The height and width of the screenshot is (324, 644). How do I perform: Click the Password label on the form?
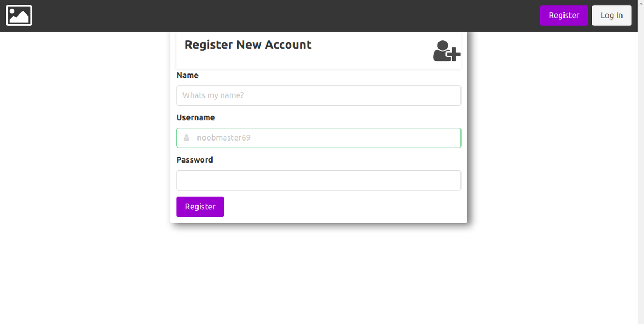tap(194, 159)
